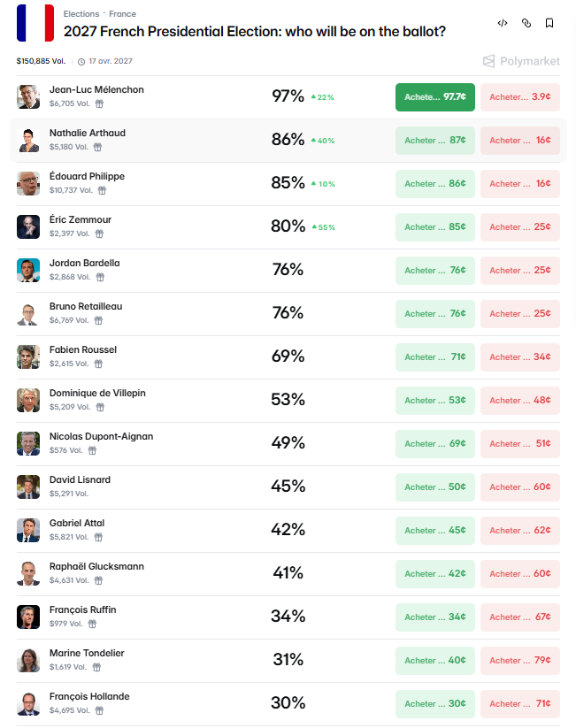Click the Polymarket logo
Viewport: 576px width, 728px height.
(x=521, y=61)
